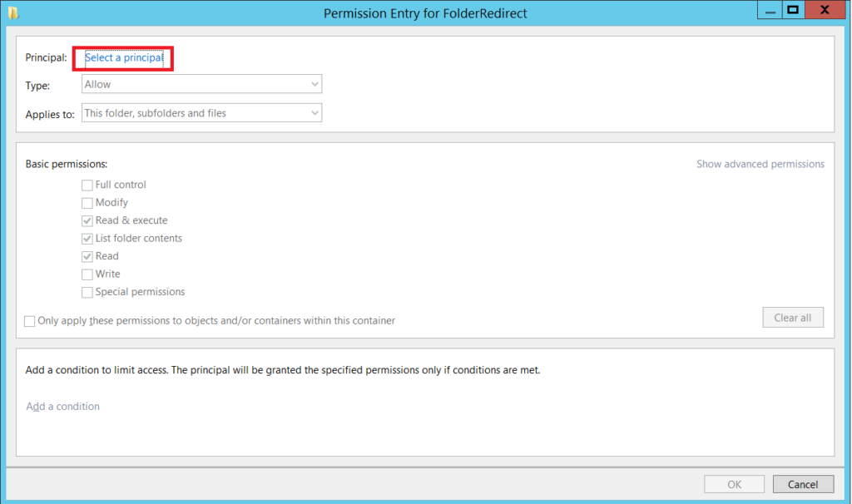Image resolution: width=852 pixels, height=504 pixels.
Task: Show advanced permissions
Action: [x=760, y=164]
